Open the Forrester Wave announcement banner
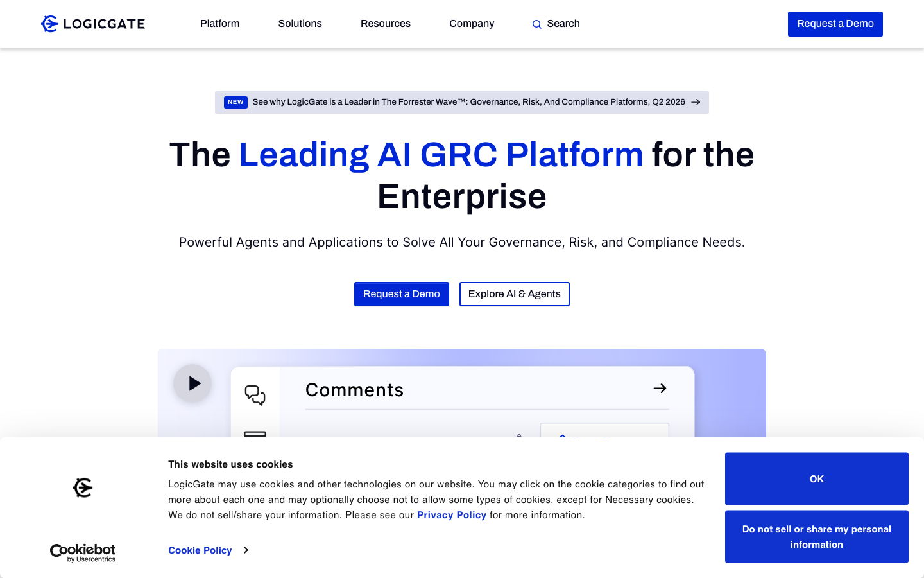Image resolution: width=924 pixels, height=578 pixels. pos(462,102)
